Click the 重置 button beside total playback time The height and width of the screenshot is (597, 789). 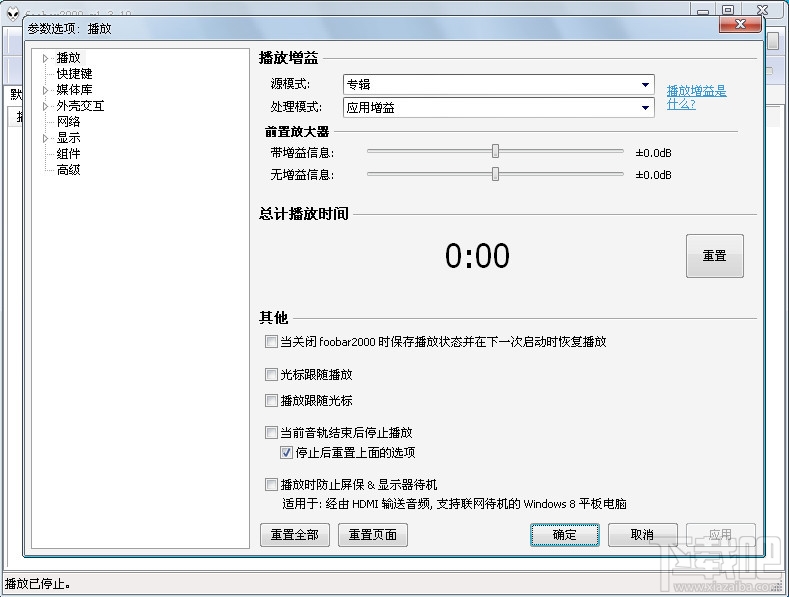click(715, 256)
